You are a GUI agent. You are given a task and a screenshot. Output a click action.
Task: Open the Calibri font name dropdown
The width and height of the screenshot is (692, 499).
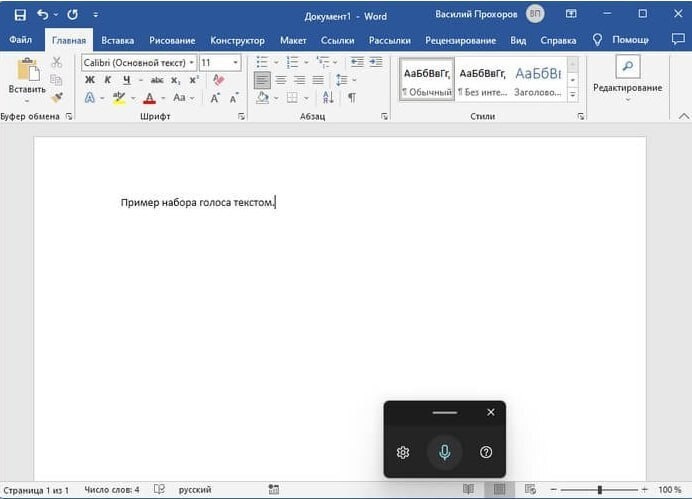click(x=192, y=63)
